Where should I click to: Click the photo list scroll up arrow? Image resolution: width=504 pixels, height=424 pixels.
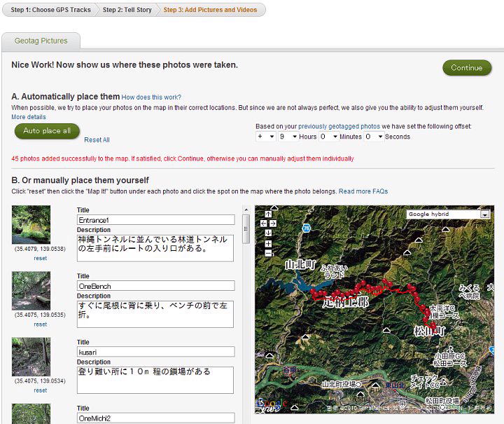[x=246, y=210]
